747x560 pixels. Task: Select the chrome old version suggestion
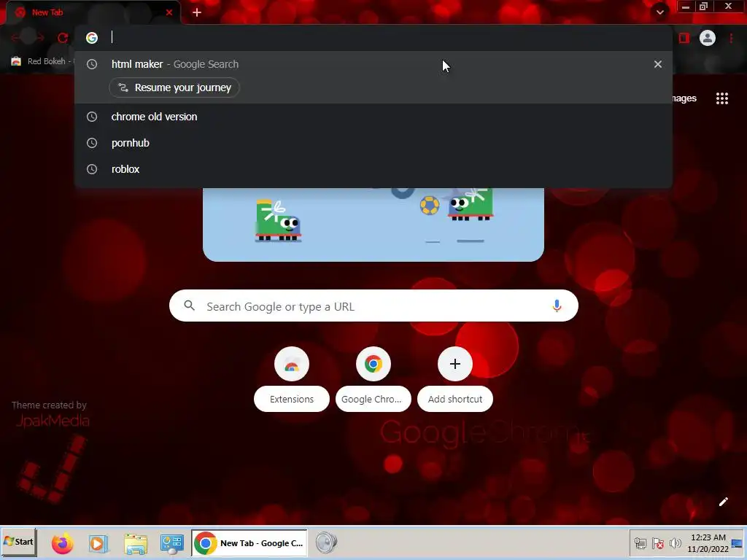(x=373, y=117)
